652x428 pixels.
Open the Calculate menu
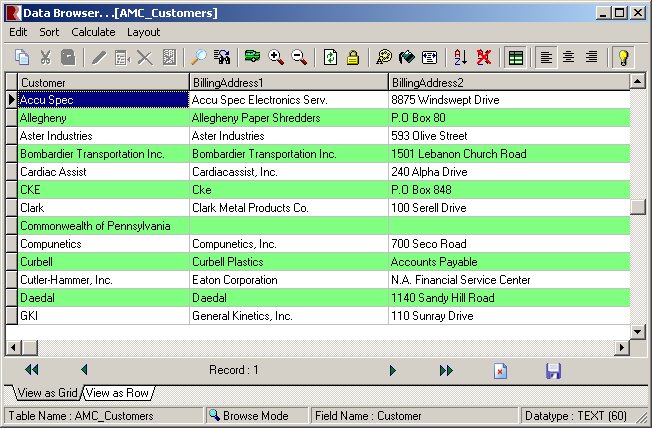coord(93,32)
